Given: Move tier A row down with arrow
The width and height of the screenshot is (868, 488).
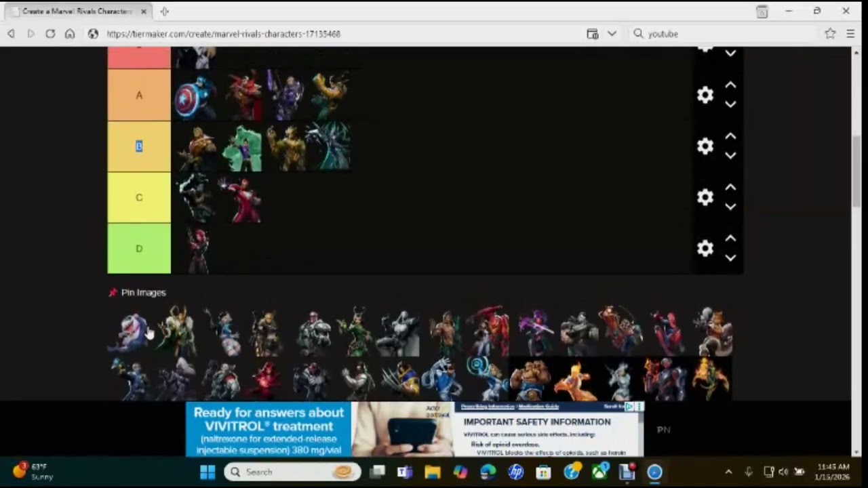Looking at the screenshot, I should 730,104.
